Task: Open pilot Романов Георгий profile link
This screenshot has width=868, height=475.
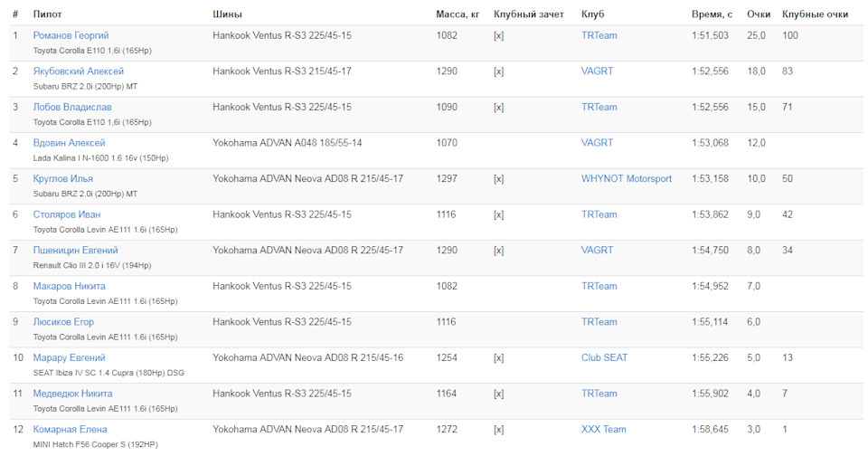Action: click(x=71, y=35)
